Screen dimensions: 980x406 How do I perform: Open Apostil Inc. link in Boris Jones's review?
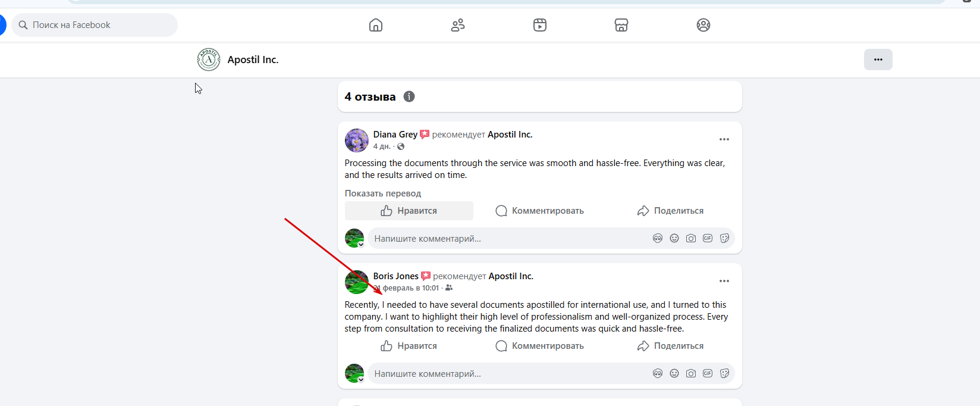pos(511,276)
